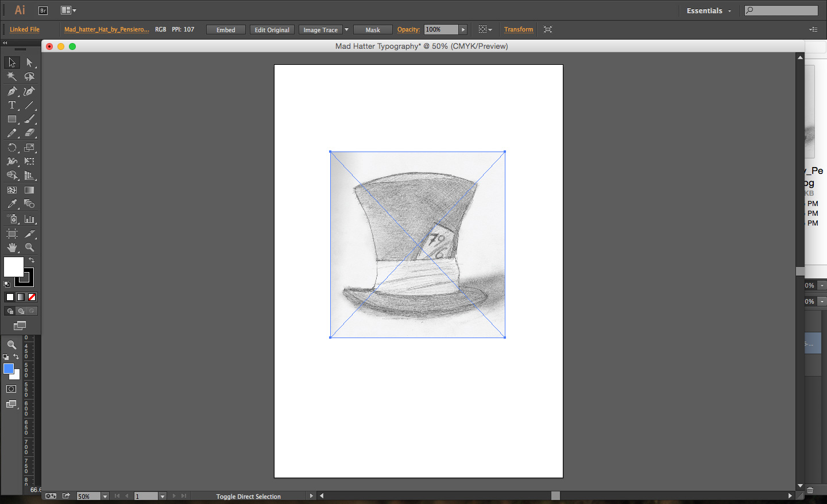The image size is (827, 504).
Task: Select the Direct Selection tool
Action: tap(29, 63)
